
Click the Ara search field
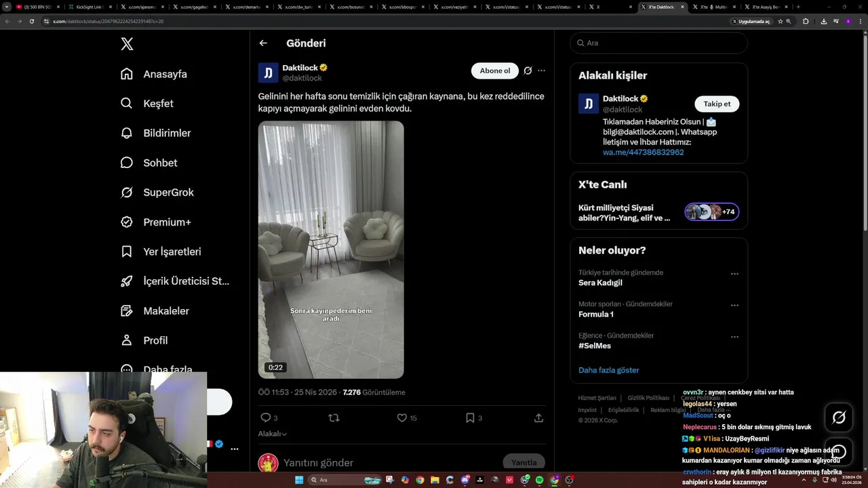pyautogui.click(x=658, y=43)
